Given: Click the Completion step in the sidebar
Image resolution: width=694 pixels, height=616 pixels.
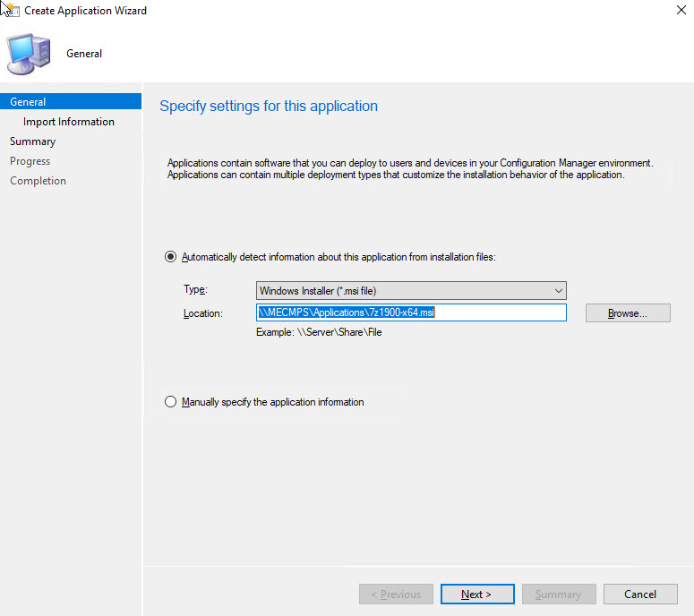Looking at the screenshot, I should [39, 181].
